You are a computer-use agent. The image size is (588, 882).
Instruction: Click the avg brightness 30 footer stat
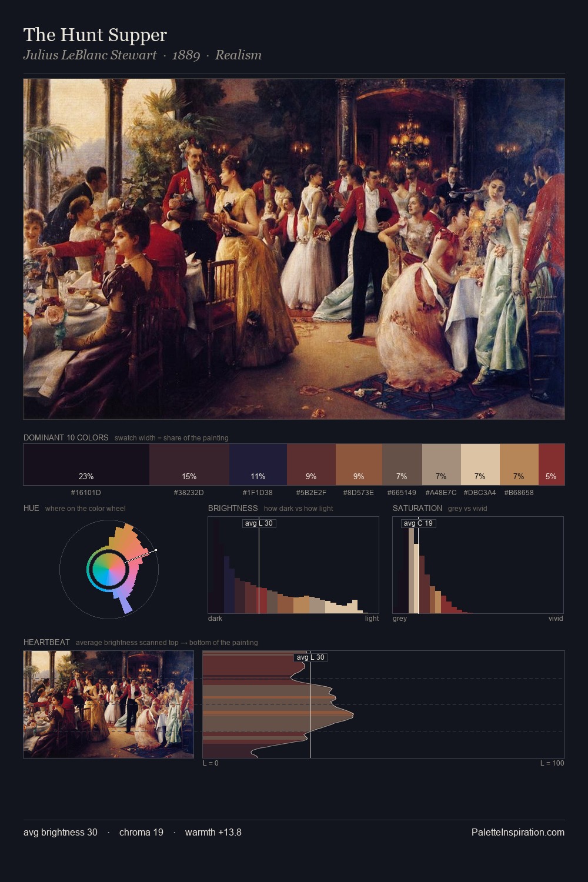(x=61, y=832)
